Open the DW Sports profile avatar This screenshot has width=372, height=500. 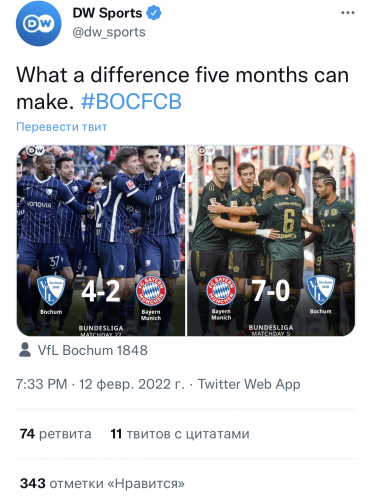pyautogui.click(x=39, y=23)
